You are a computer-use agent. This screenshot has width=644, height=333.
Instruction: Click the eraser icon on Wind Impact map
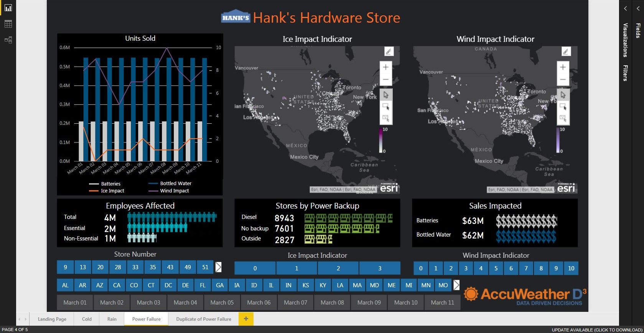pyautogui.click(x=566, y=51)
